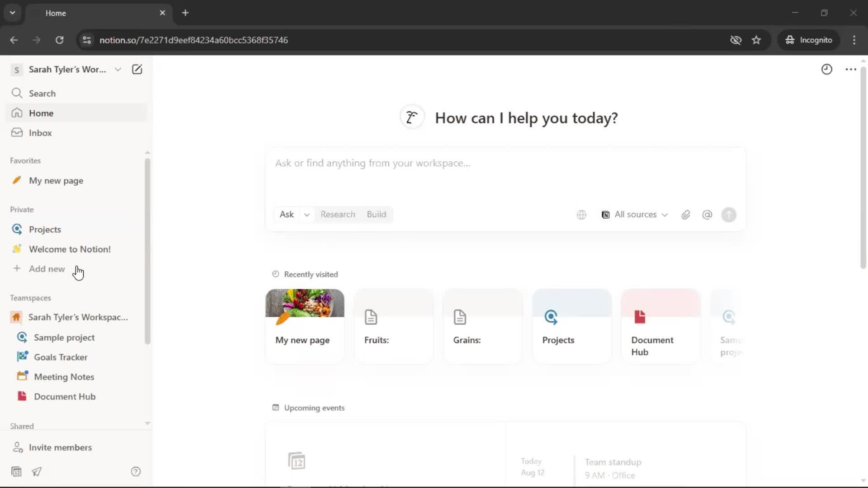The height and width of the screenshot is (488, 868).
Task: Click the sidebar scroll up arrow
Action: click(x=147, y=153)
